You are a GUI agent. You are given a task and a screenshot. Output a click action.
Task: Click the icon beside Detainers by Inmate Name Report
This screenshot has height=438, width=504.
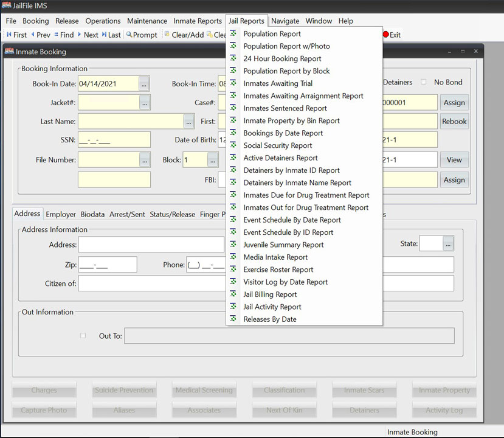pos(233,182)
